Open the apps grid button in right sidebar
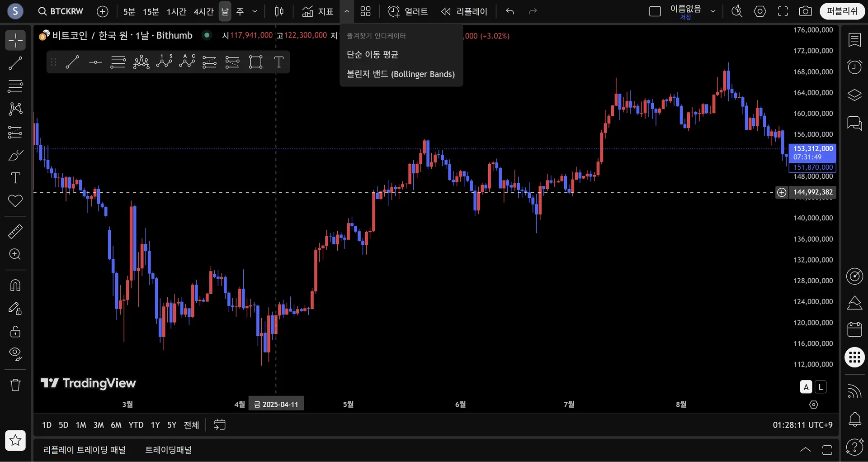The width and height of the screenshot is (868, 462). [x=854, y=357]
